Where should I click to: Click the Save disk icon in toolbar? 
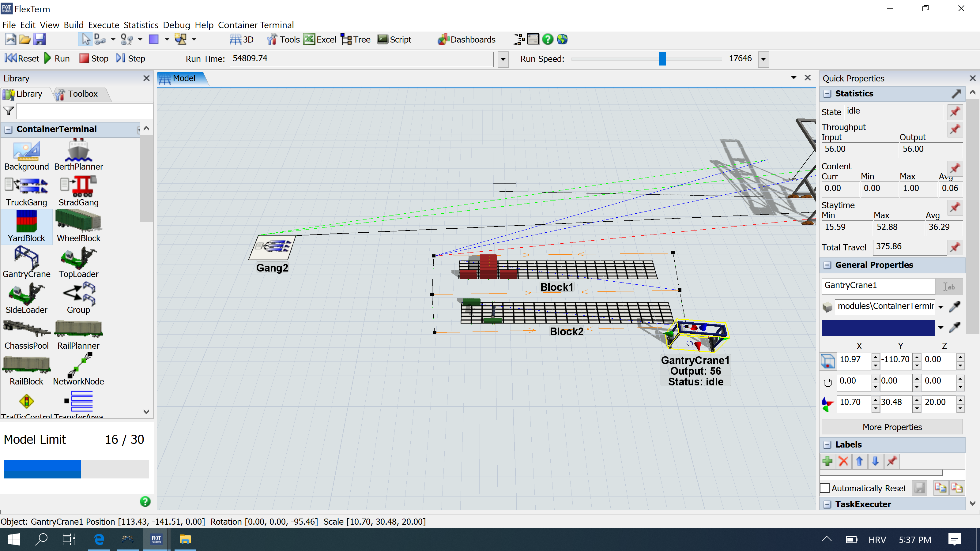[40, 39]
